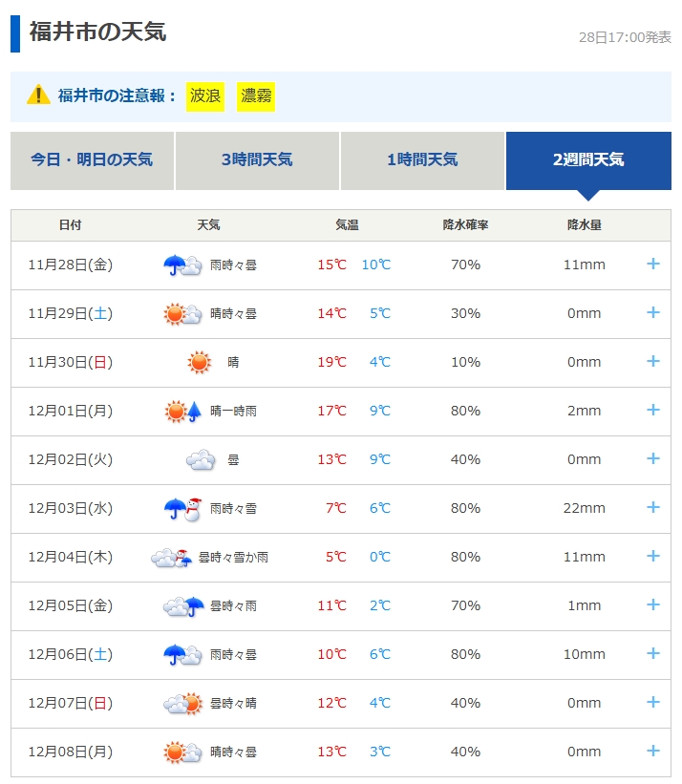This screenshot has width=682, height=784.
Task: Switch to the 今日・明日の天気 tab
Action: click(x=92, y=160)
